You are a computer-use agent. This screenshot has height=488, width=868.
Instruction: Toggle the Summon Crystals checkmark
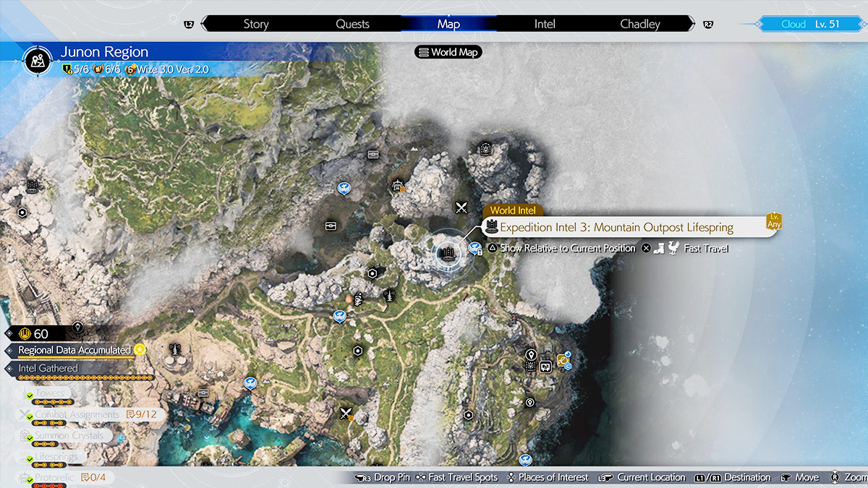[30, 437]
